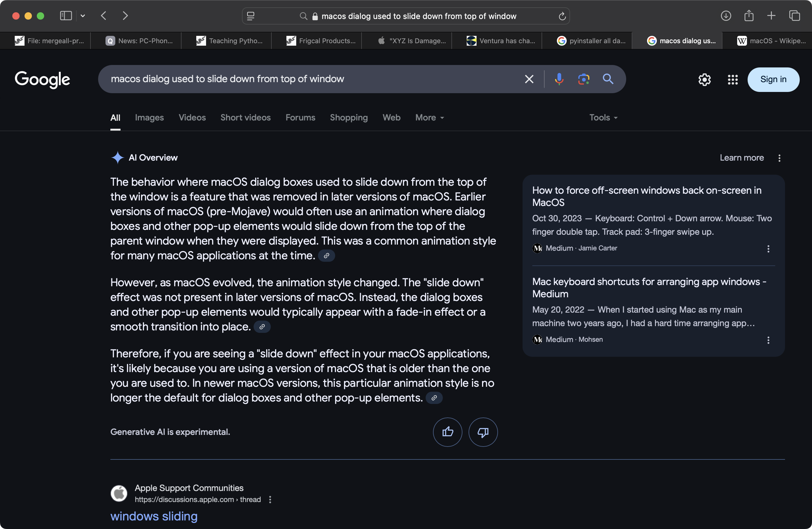Open the Safari Share menu

click(749, 15)
